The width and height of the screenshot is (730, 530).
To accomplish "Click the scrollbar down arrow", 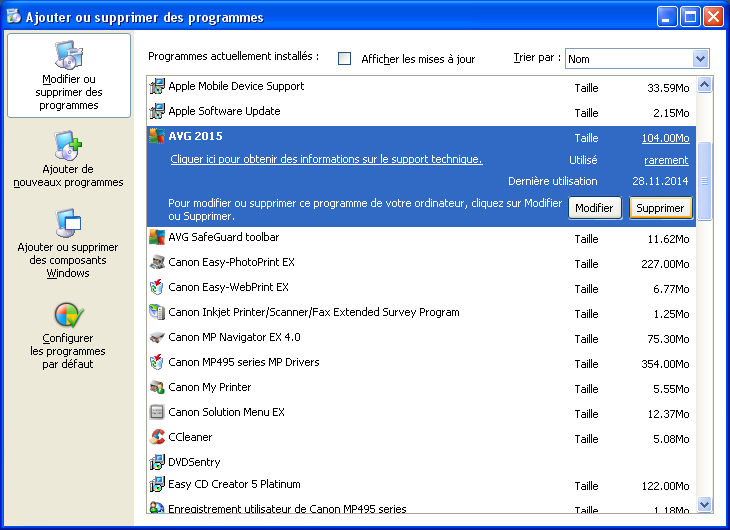I will tap(704, 504).
